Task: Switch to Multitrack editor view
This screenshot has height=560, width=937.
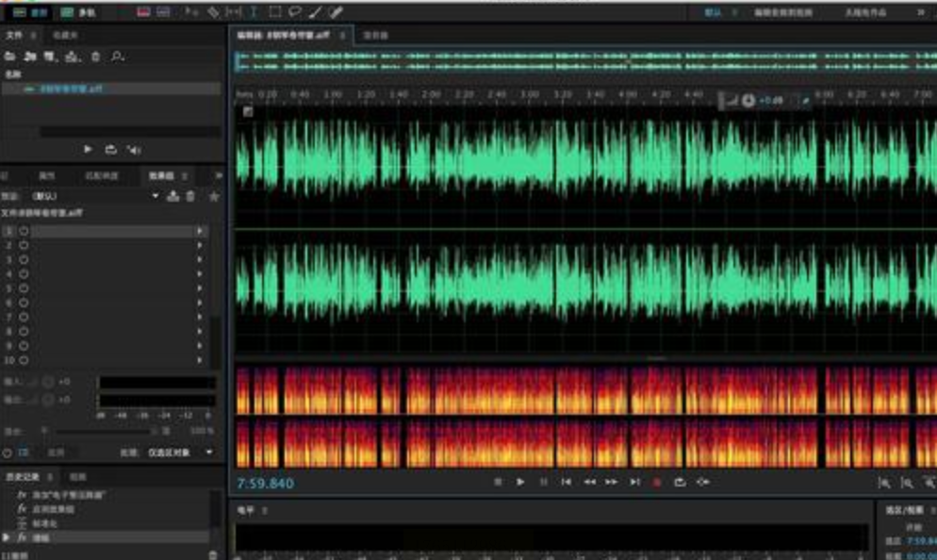Action: pyautogui.click(x=77, y=13)
